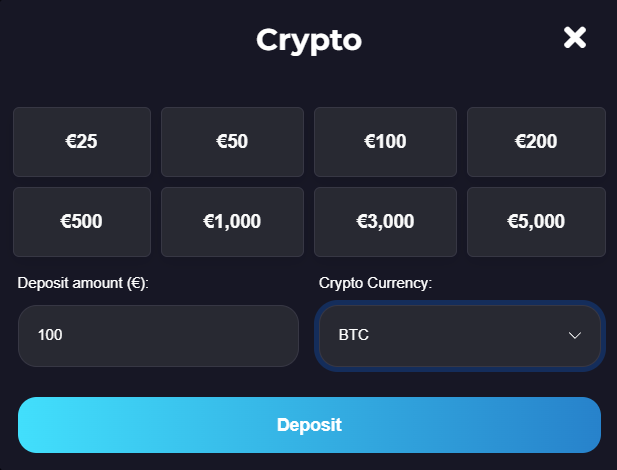
Task: Close the Crypto dialog with the X
Action: (x=574, y=38)
